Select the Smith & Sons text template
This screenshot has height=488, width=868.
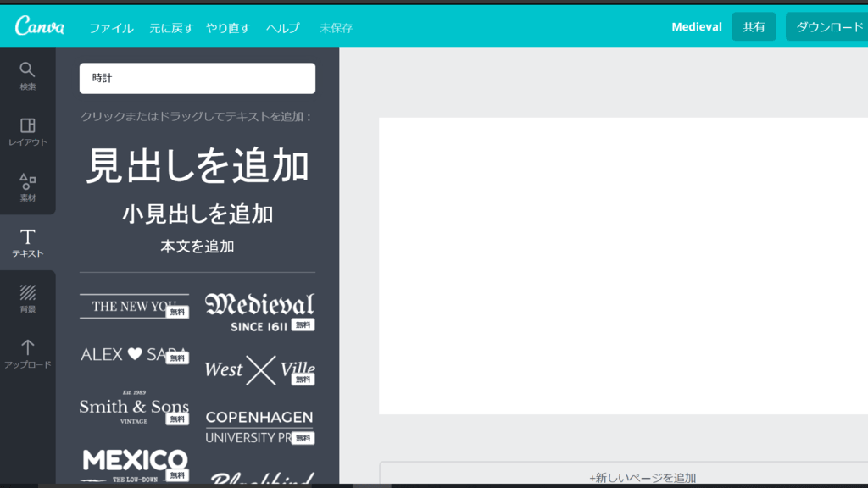click(134, 408)
